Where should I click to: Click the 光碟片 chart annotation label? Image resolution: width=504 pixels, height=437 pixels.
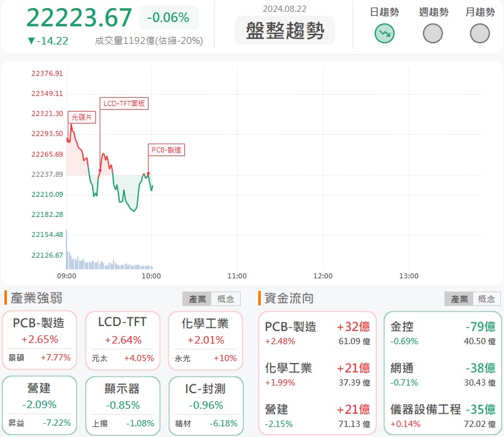[x=81, y=117]
